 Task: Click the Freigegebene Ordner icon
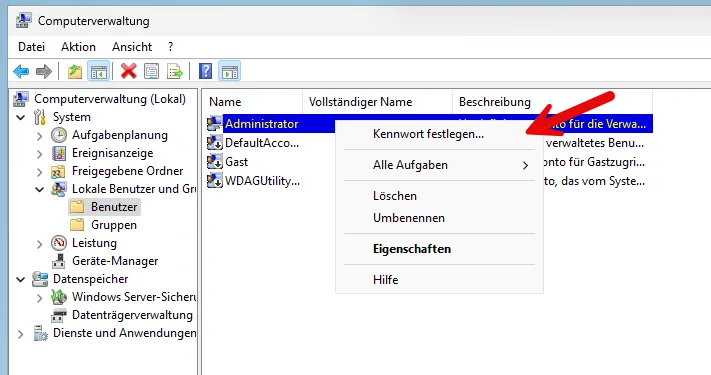click(x=58, y=171)
